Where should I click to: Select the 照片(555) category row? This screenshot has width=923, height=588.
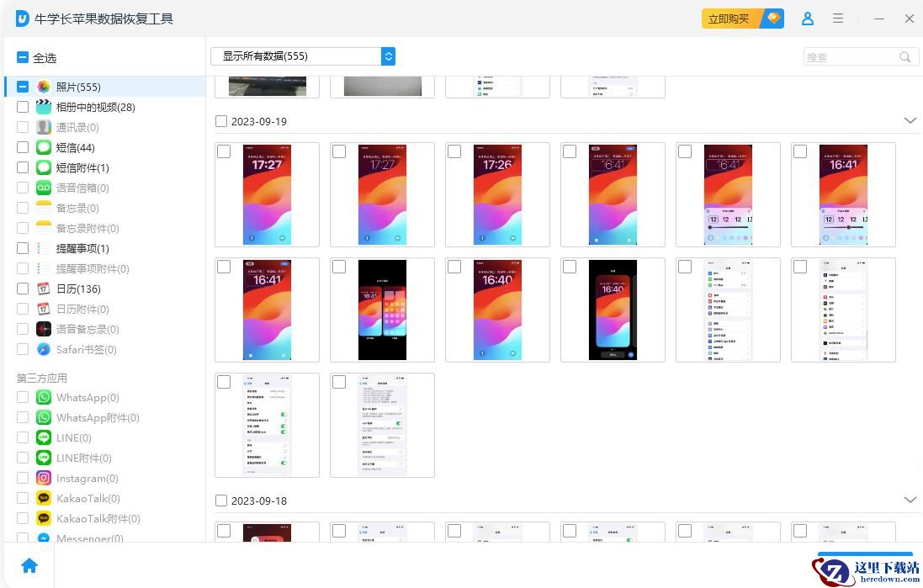105,87
